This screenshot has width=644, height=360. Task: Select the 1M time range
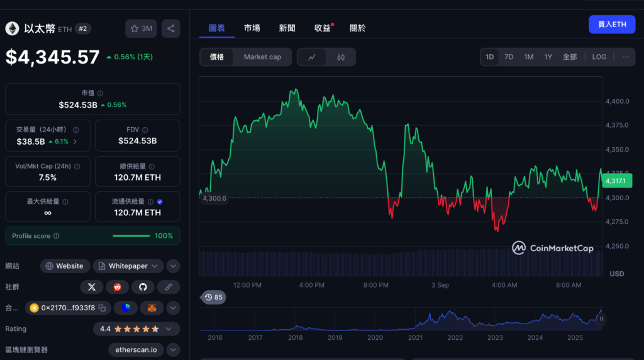[528, 57]
